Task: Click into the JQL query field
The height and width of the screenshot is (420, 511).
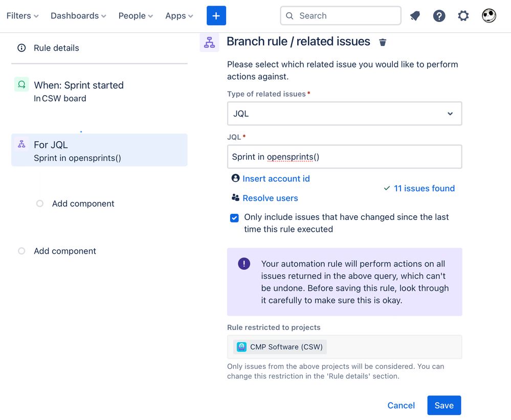Action: click(344, 157)
